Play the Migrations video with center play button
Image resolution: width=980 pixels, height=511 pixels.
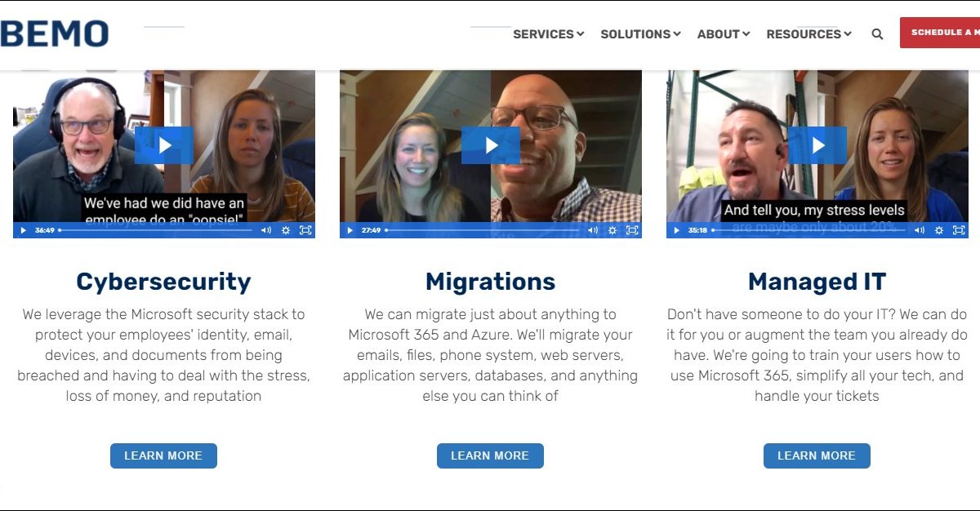pyautogui.click(x=491, y=145)
